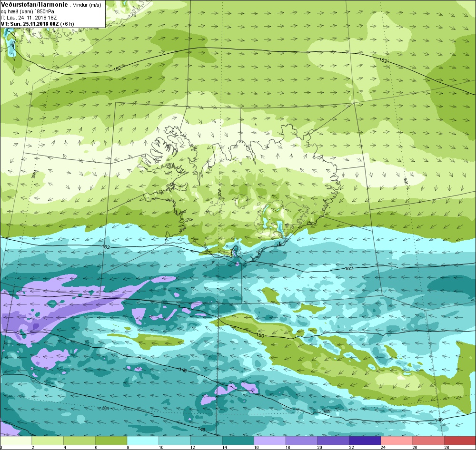Image resolution: width=476 pixels, height=450 pixels.
Task: Click the legend tick value 28
Action: click(x=446, y=447)
